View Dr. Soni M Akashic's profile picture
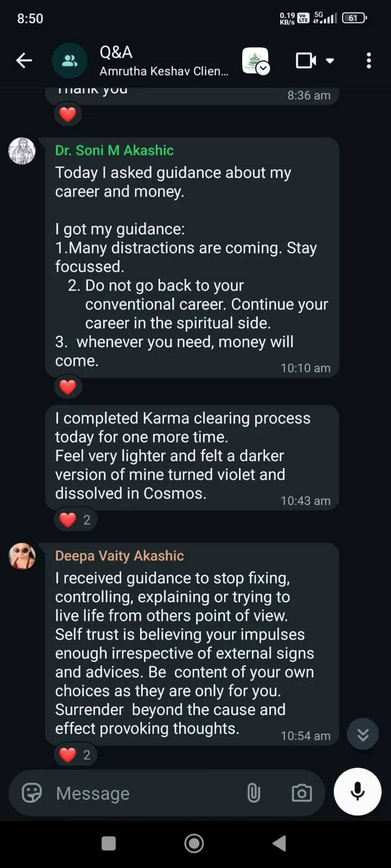This screenshot has width=391, height=868. [22, 151]
